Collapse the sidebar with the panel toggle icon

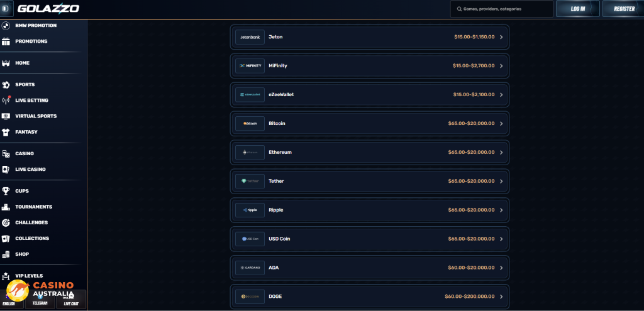point(6,8)
